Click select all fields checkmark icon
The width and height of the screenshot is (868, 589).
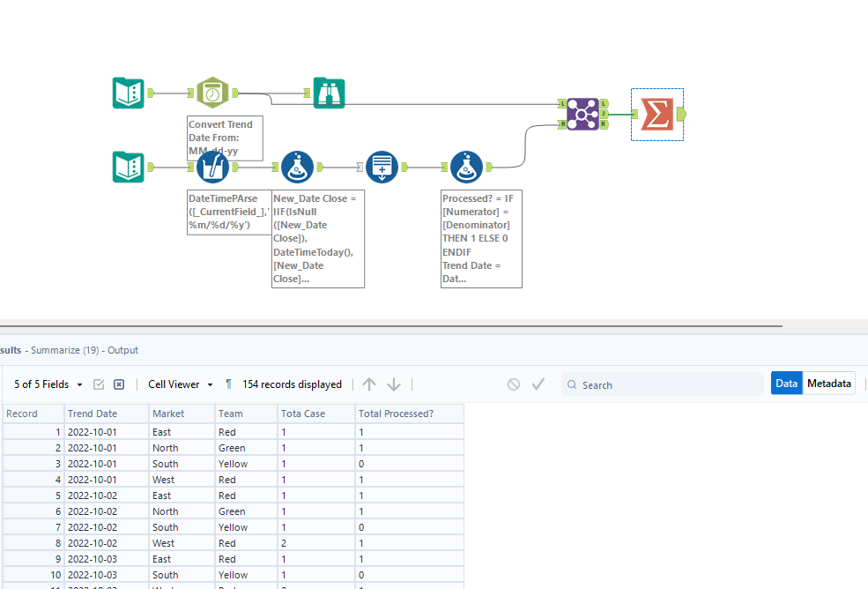[99, 384]
